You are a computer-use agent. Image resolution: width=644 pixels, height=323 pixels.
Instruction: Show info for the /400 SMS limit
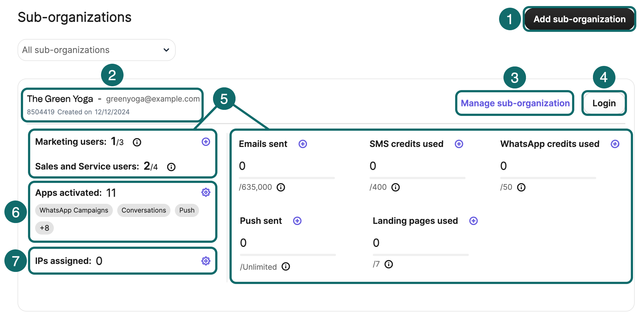[x=396, y=187]
